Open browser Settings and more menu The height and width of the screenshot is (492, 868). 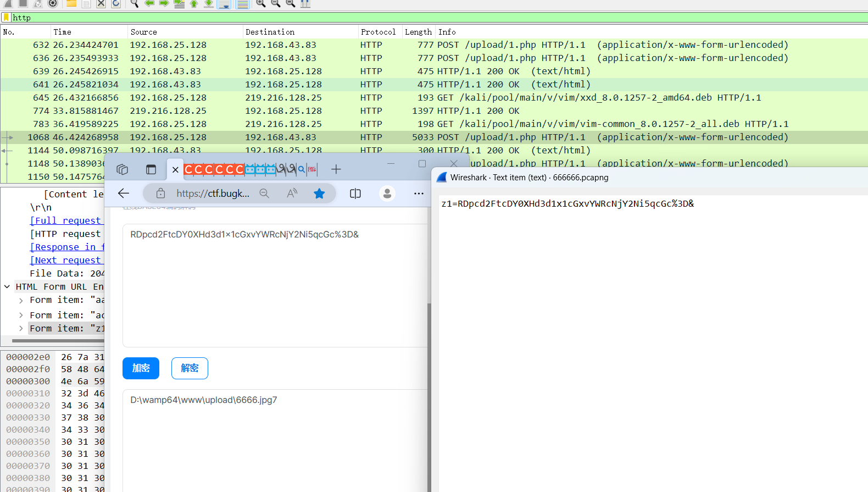point(419,193)
